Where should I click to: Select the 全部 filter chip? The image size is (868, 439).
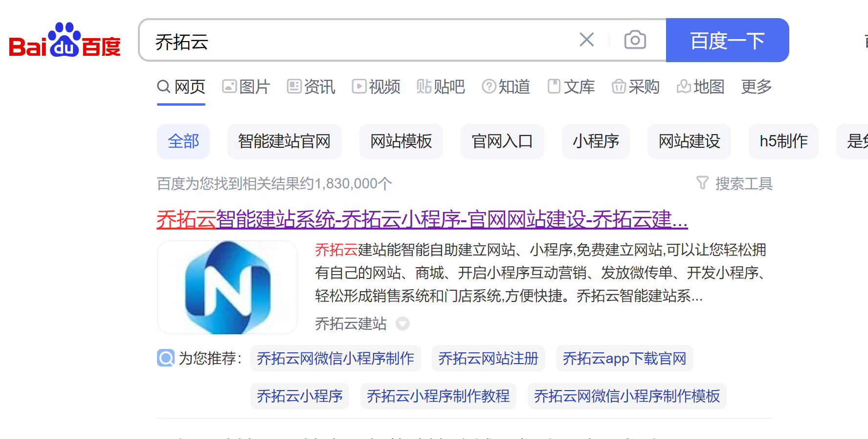pos(183,141)
